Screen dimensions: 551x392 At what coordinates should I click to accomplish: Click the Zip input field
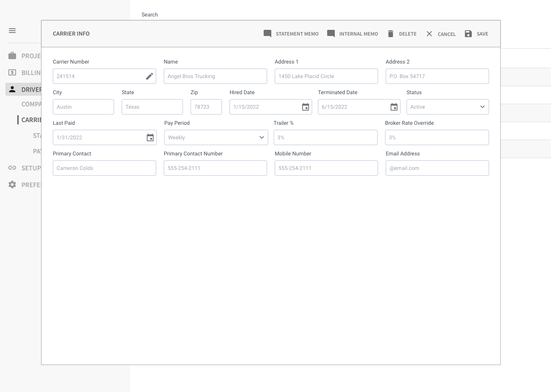coord(206,107)
